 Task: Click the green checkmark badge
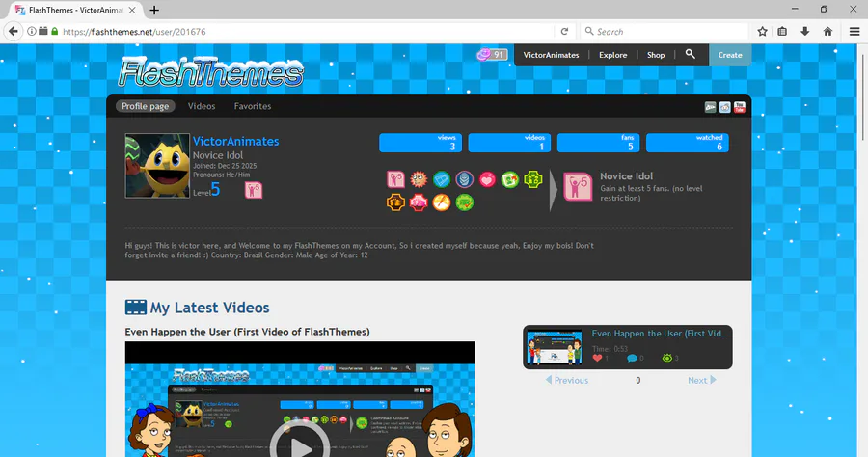click(x=465, y=202)
